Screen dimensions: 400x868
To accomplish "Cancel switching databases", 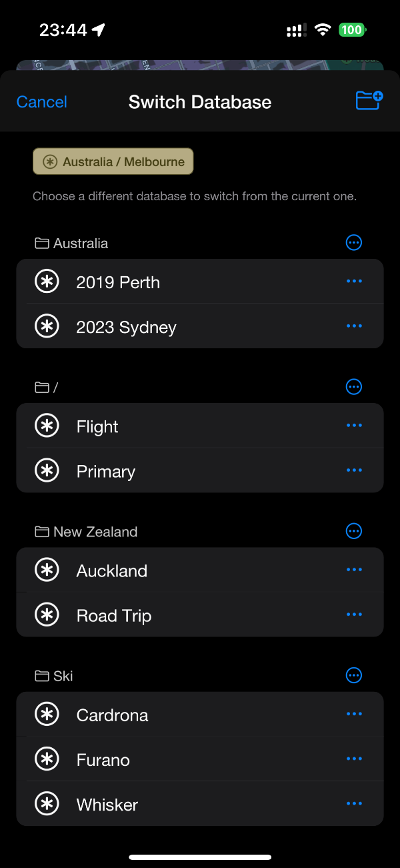I will pos(42,102).
